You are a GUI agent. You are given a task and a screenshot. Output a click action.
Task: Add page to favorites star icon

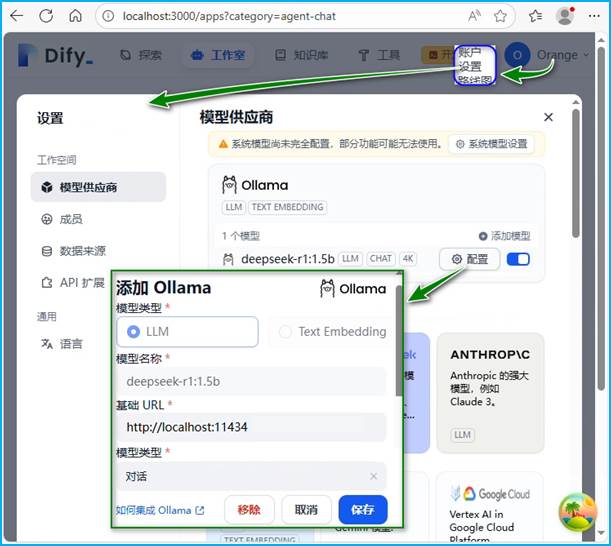[x=500, y=16]
